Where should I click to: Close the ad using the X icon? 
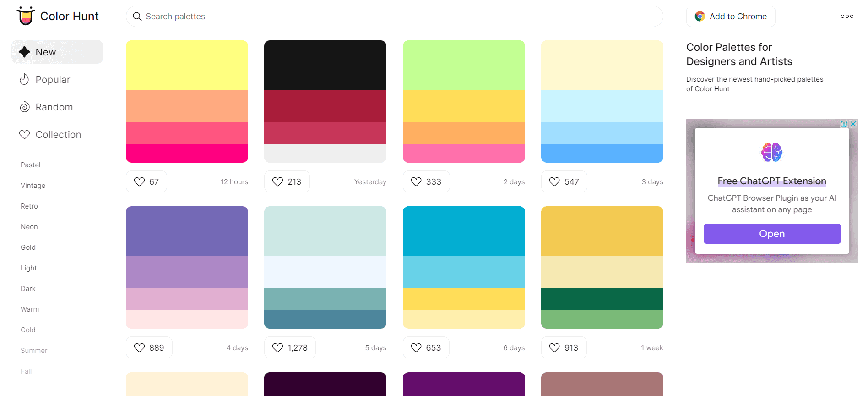(x=853, y=124)
